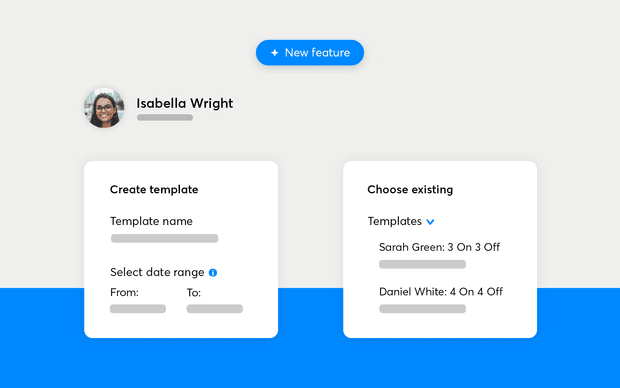Click the Create template heading
The image size is (620, 388).
(x=154, y=189)
